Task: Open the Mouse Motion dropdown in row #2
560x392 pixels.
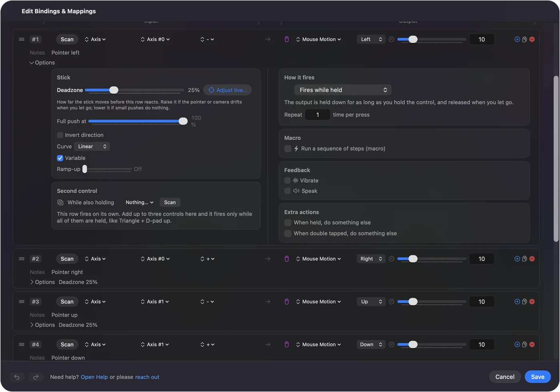Action: coord(319,259)
